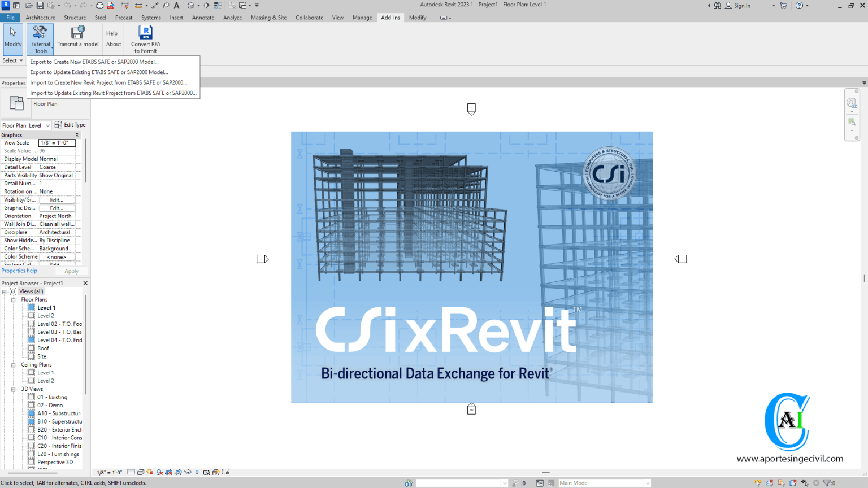Open the Default 3D View house icon
868x488 pixels.
[x=191, y=6]
